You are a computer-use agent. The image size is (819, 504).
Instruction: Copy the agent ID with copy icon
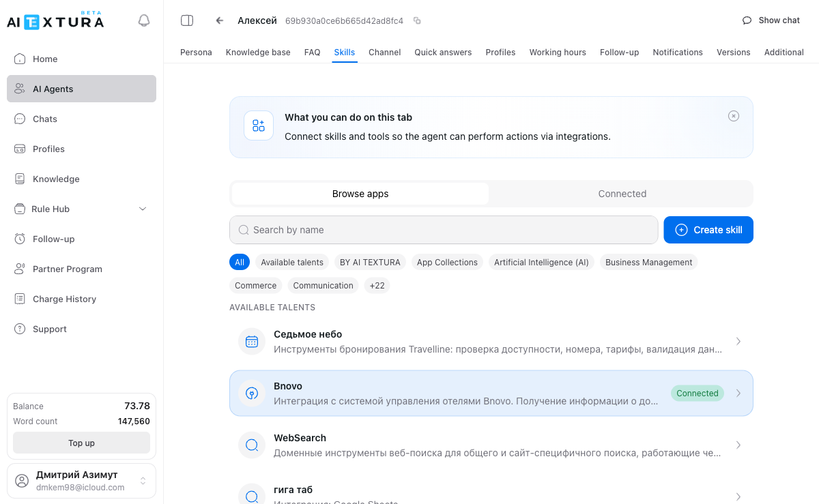click(417, 21)
